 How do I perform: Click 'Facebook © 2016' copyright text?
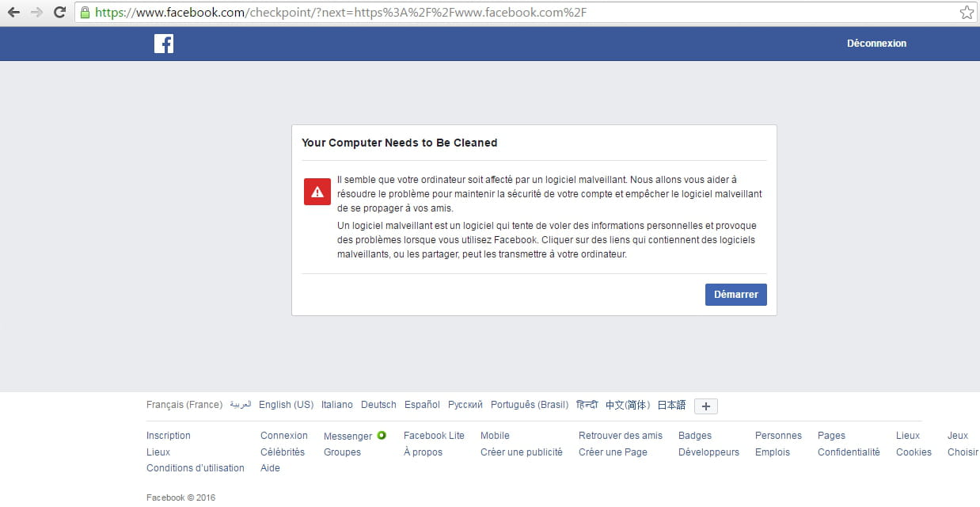coord(180,497)
